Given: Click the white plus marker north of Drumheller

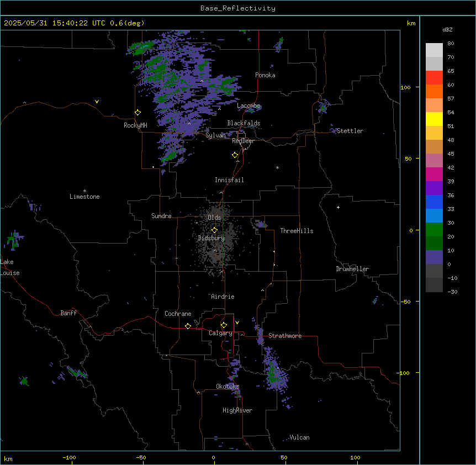Looking at the screenshot, I should pos(338,207).
